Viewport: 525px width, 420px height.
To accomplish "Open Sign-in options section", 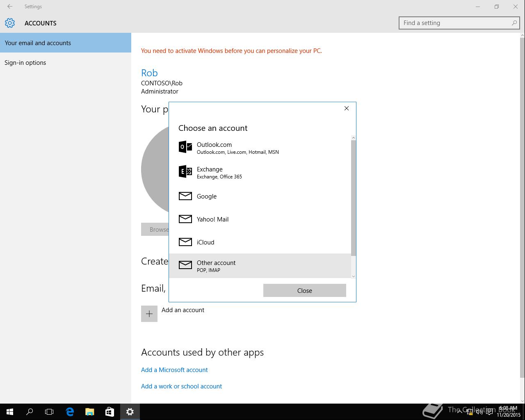I will 66,62.
